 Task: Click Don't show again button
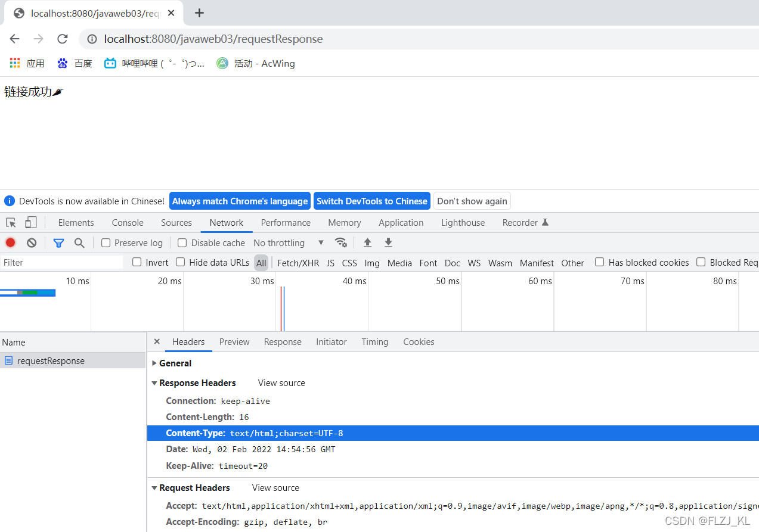point(472,201)
